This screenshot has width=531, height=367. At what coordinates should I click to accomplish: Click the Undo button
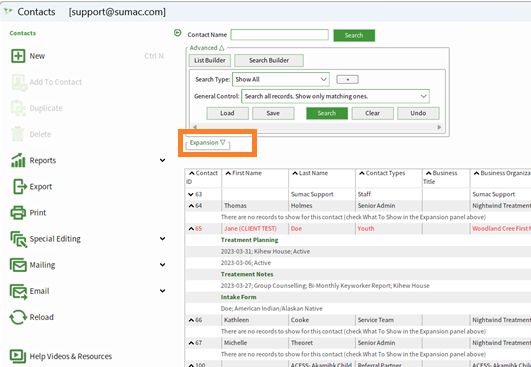418,113
